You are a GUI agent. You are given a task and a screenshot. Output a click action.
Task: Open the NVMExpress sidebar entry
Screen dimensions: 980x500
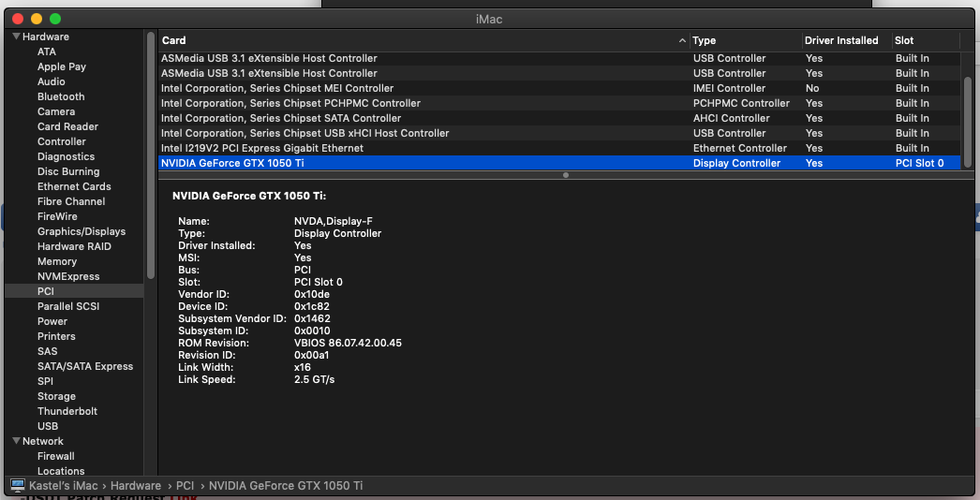[x=67, y=276]
